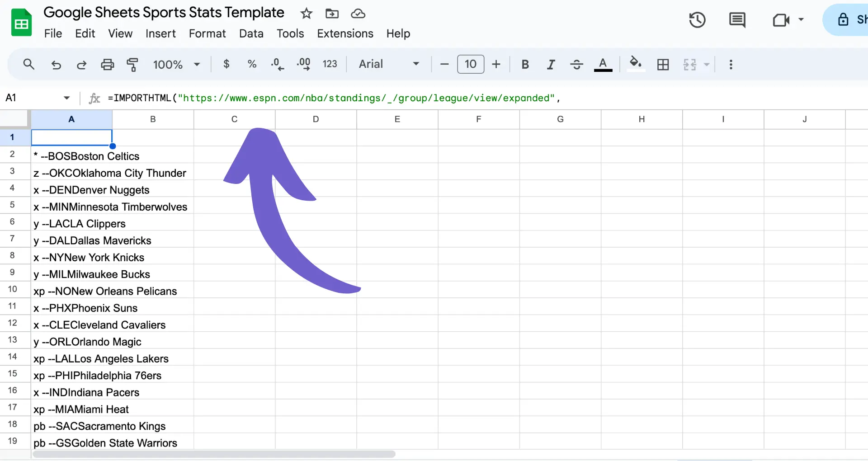
Task: Open the 100% zoom dropdown
Action: (x=176, y=65)
